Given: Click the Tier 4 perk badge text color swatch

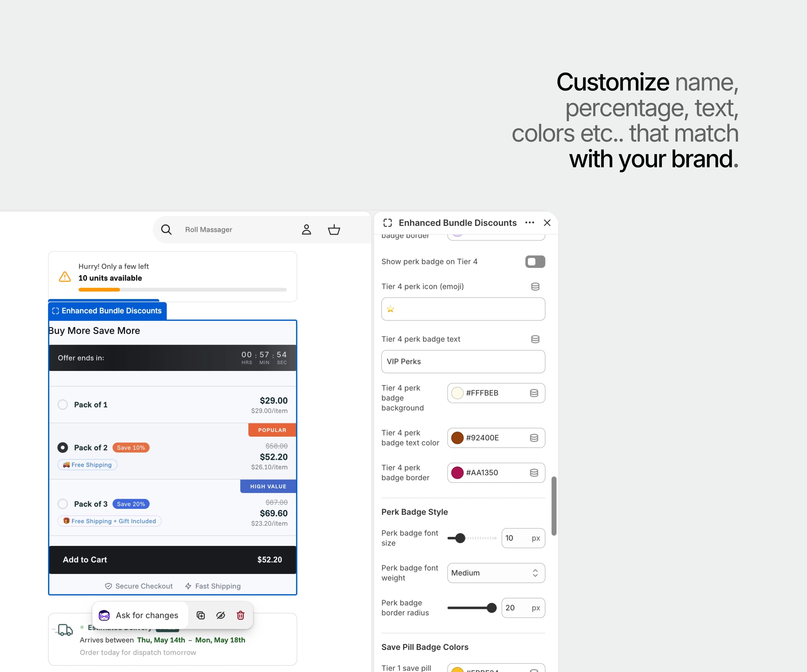Looking at the screenshot, I should (x=457, y=438).
